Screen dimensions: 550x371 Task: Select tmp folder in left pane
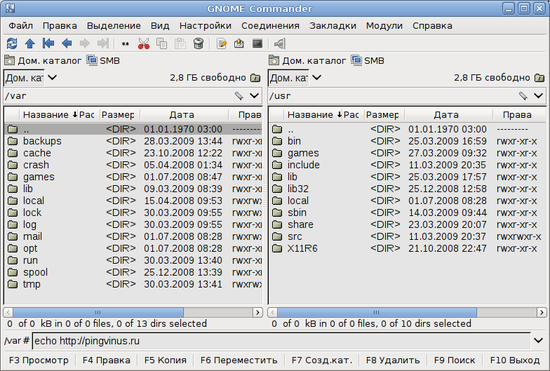tap(134, 284)
